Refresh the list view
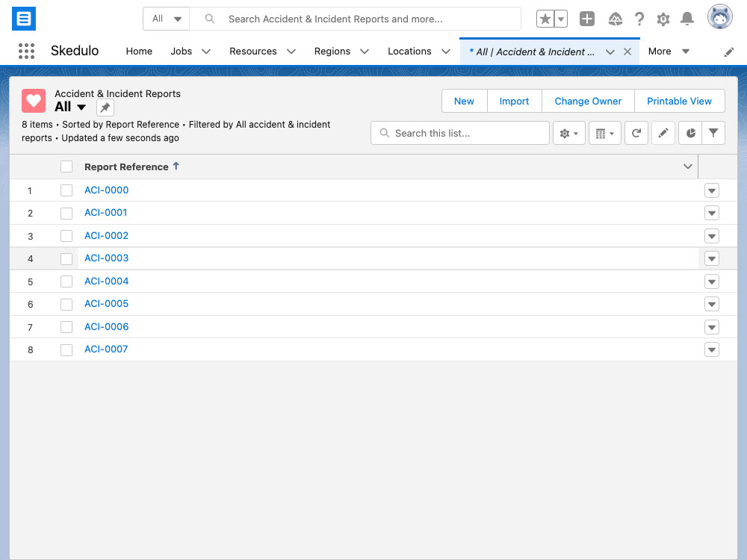 tap(636, 134)
